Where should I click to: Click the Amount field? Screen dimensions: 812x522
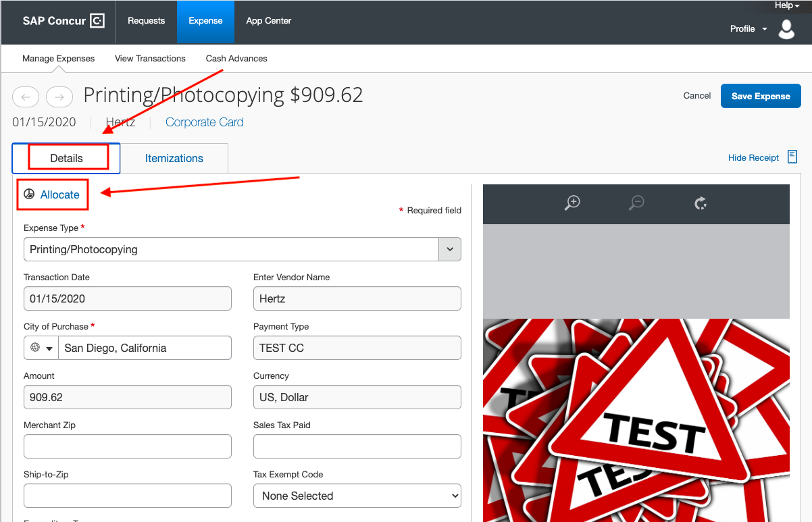128,397
